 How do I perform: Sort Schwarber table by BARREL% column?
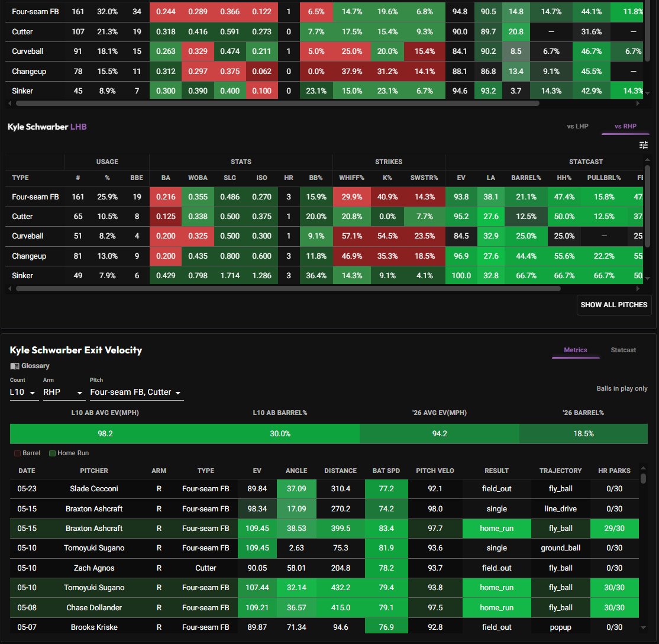526,178
